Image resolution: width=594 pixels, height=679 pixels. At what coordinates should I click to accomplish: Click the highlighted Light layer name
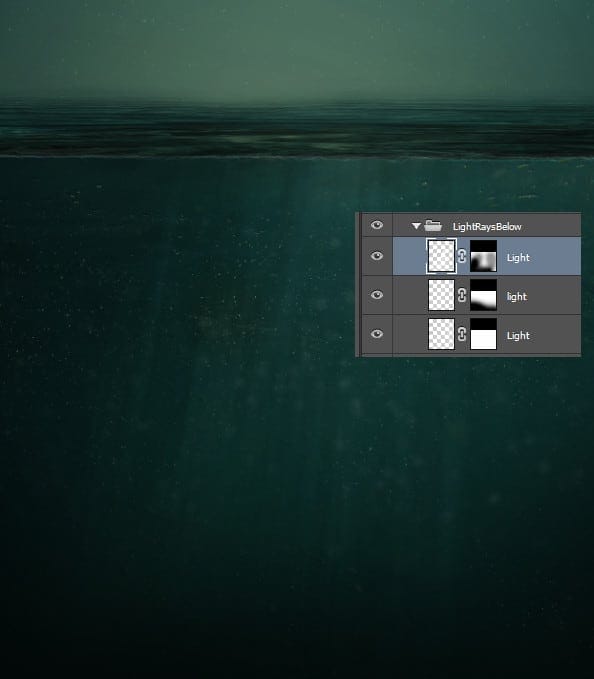pos(518,258)
